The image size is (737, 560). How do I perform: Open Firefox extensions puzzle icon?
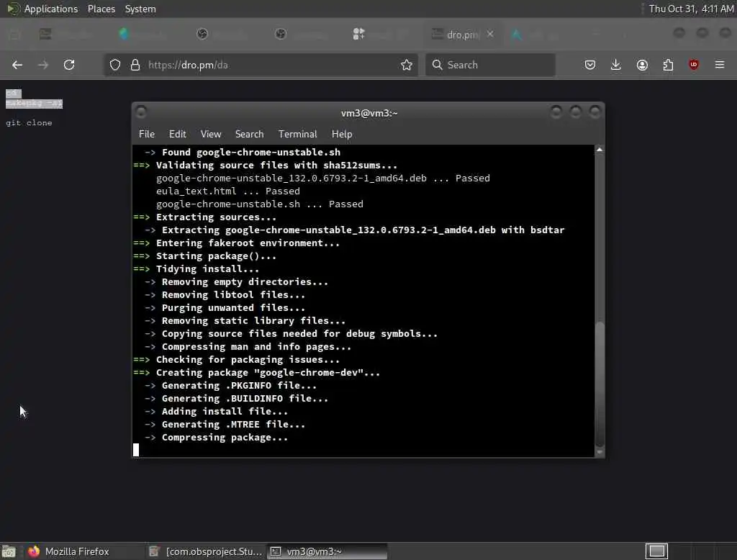[x=668, y=65]
